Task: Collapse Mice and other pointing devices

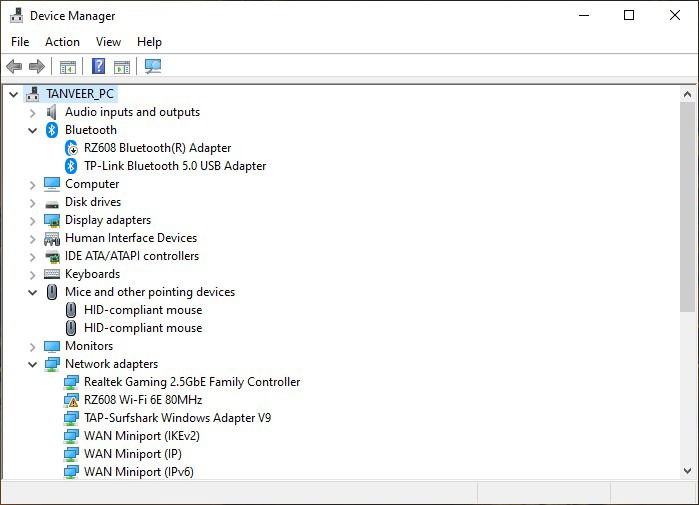Action: pyautogui.click(x=33, y=293)
